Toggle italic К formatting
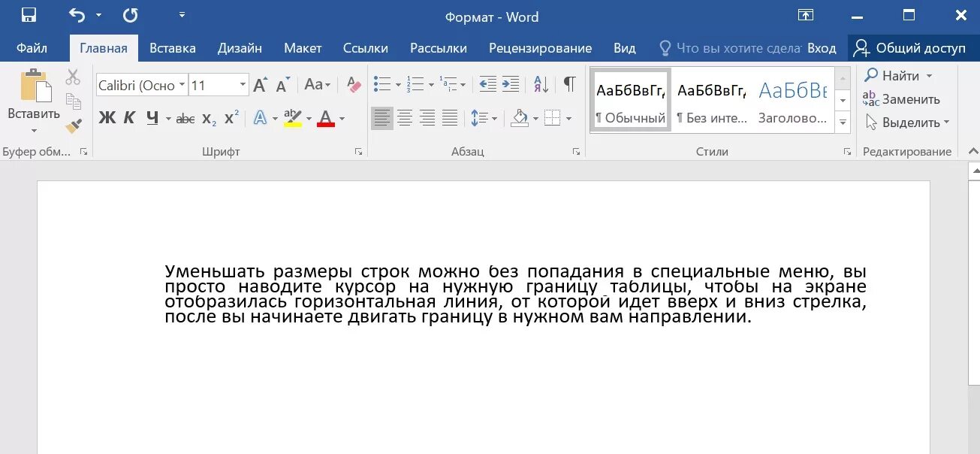Image resolution: width=980 pixels, height=454 pixels. click(129, 118)
